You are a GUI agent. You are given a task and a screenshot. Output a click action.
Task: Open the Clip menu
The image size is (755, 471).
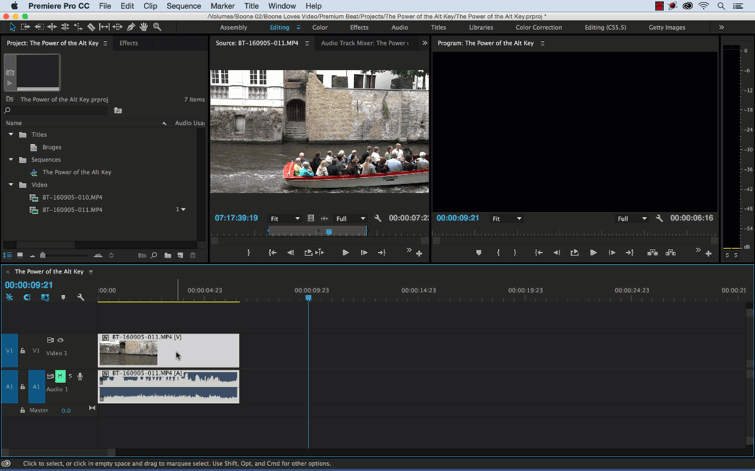(x=150, y=6)
